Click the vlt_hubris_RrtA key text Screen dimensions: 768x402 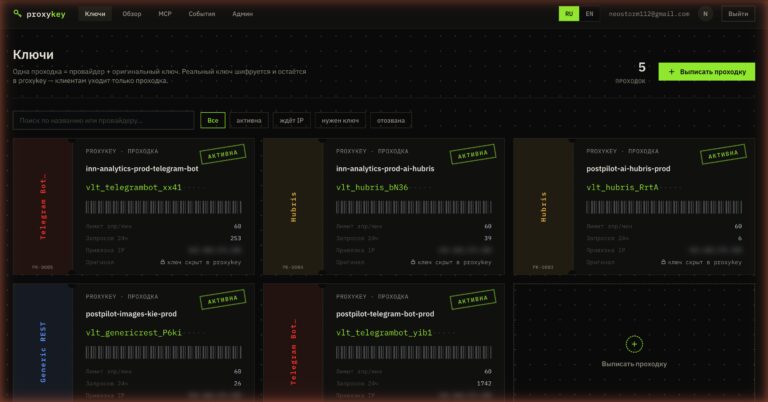[x=623, y=187]
